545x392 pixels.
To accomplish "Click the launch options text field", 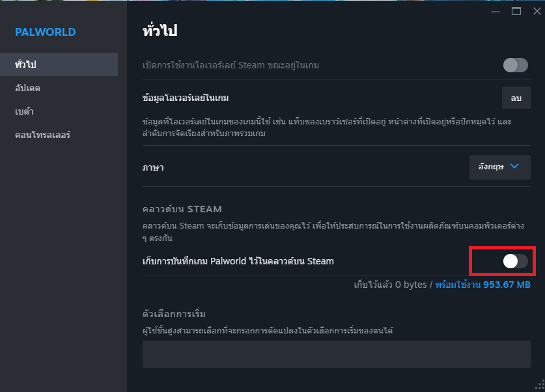I will [336, 354].
